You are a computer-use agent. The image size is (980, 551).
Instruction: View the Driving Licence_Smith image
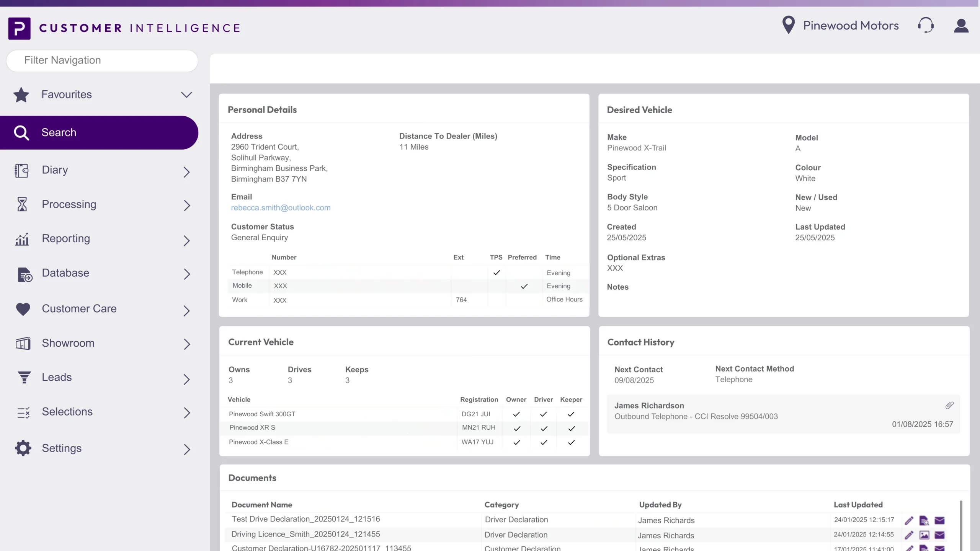click(x=924, y=535)
